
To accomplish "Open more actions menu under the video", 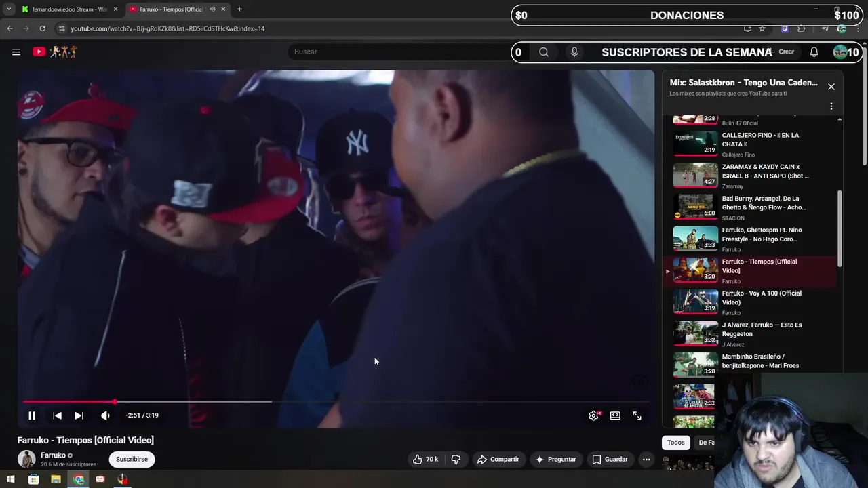I will pyautogui.click(x=646, y=460).
